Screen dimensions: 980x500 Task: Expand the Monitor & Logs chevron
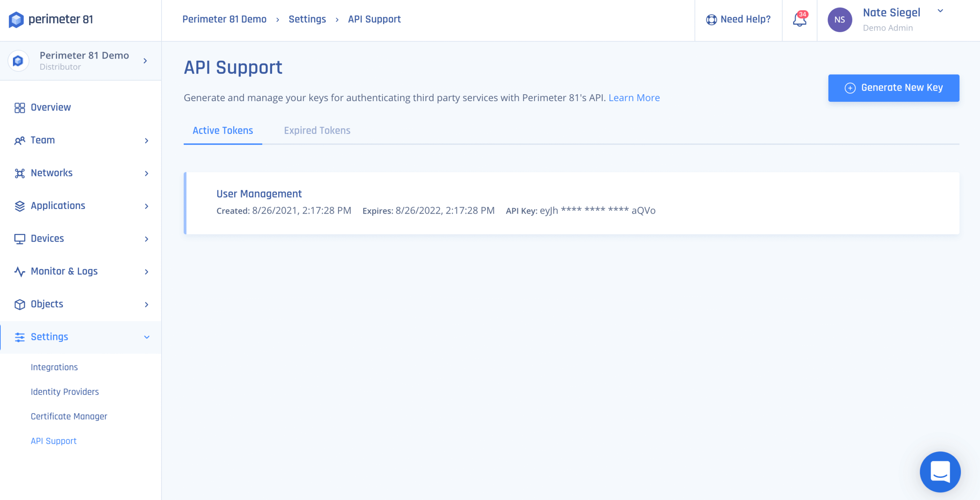pyautogui.click(x=146, y=272)
